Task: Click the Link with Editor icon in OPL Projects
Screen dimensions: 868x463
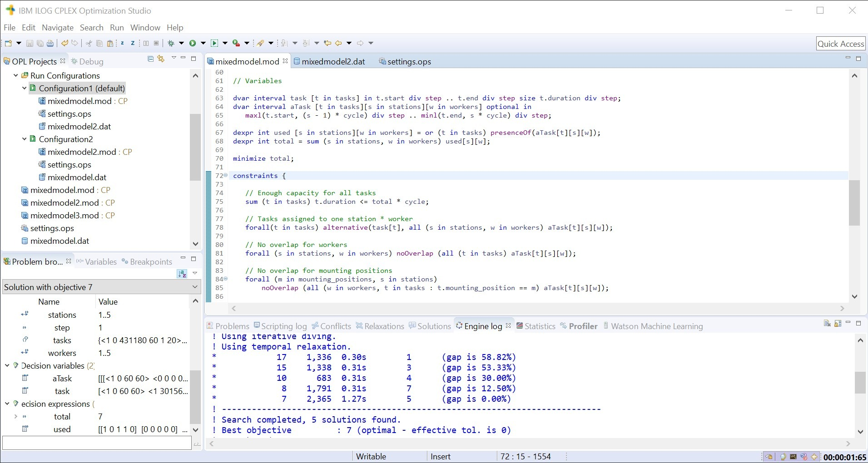Action: coord(161,59)
